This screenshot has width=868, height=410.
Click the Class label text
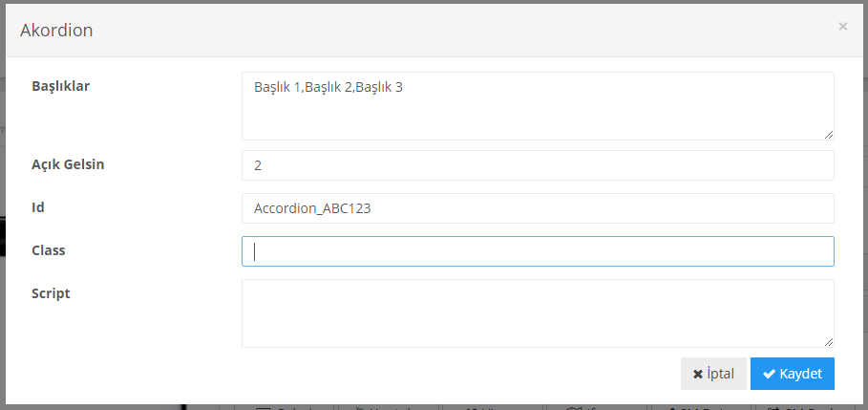pyautogui.click(x=49, y=250)
